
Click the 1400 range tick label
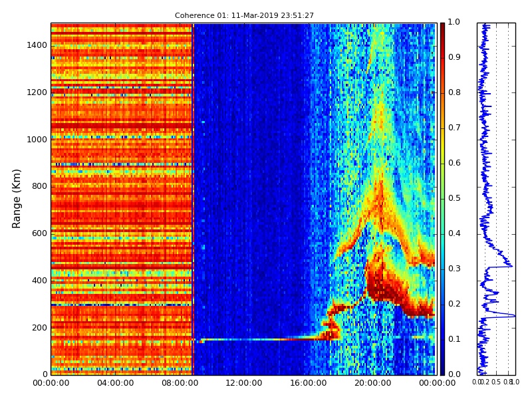pyautogui.click(x=37, y=45)
